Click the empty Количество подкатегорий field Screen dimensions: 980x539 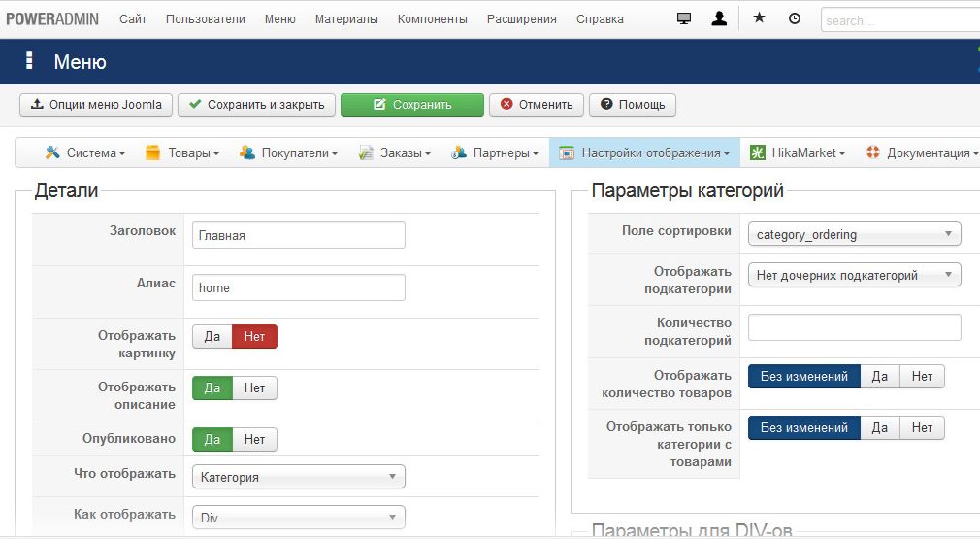point(855,327)
